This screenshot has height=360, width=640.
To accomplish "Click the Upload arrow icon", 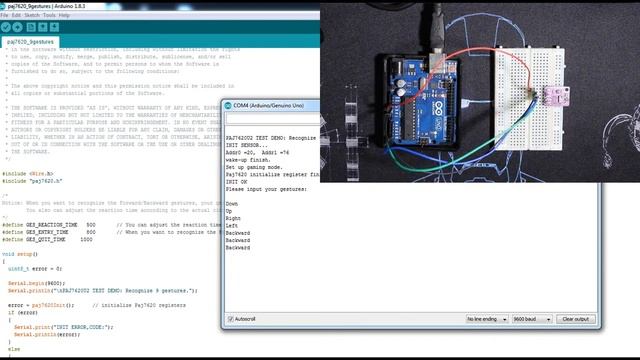I will click(x=18, y=27).
